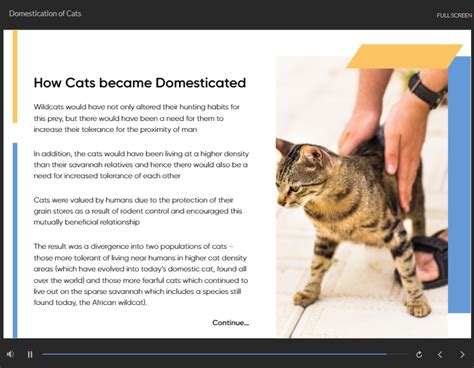Viewport: 474px width, 368px height.
Task: Advance to the next slide arrow
Action: click(x=462, y=355)
